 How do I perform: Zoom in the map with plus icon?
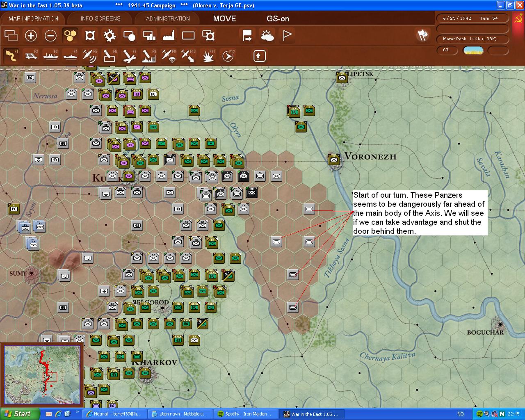tap(31, 36)
